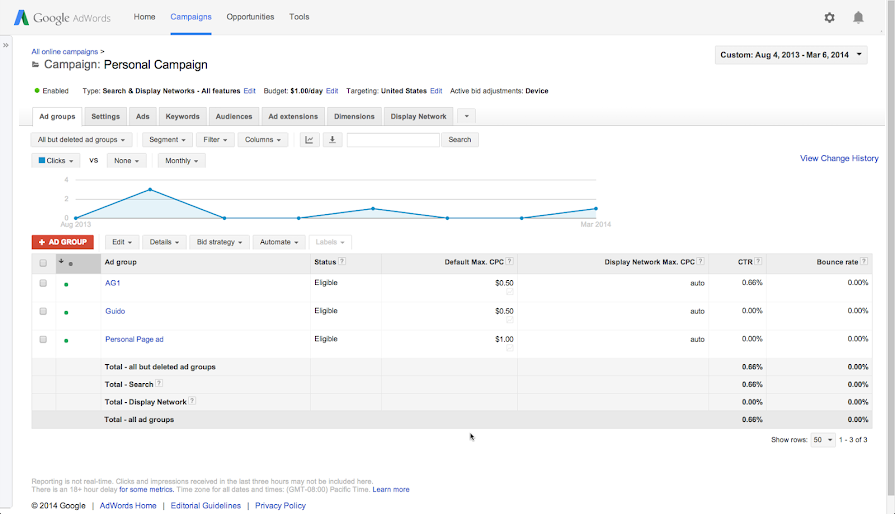This screenshot has height=514, width=895.
Task: Open the Bid strategy dropdown
Action: tap(219, 242)
